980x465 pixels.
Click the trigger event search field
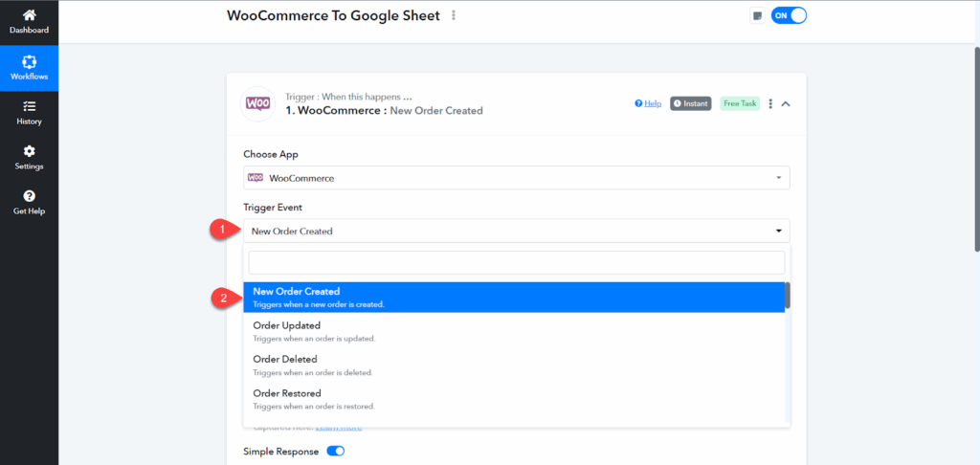pyautogui.click(x=516, y=262)
